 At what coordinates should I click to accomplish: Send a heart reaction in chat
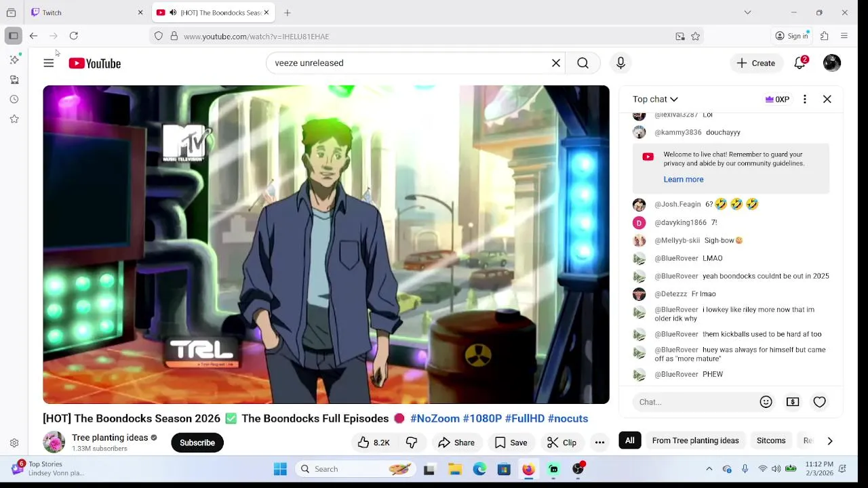click(x=819, y=402)
